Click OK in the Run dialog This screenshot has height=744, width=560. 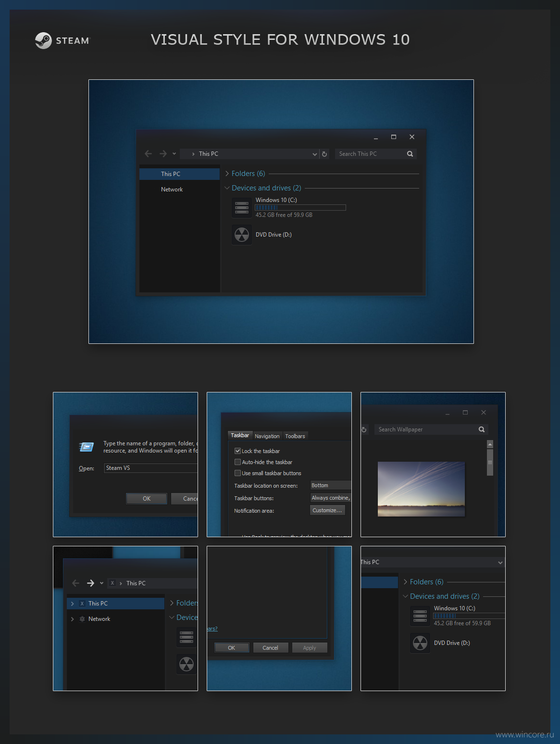pos(147,499)
